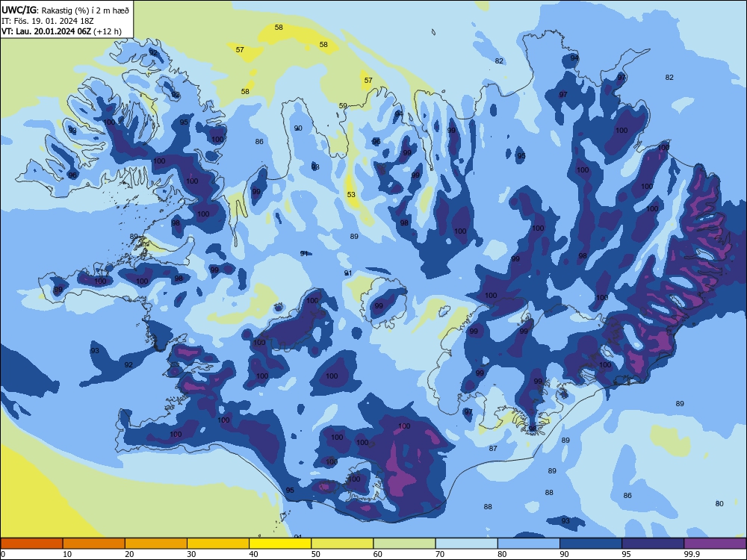The image size is (747, 560).
Task: Click the light orange 20–30 legend swatch
Action: tap(156, 544)
